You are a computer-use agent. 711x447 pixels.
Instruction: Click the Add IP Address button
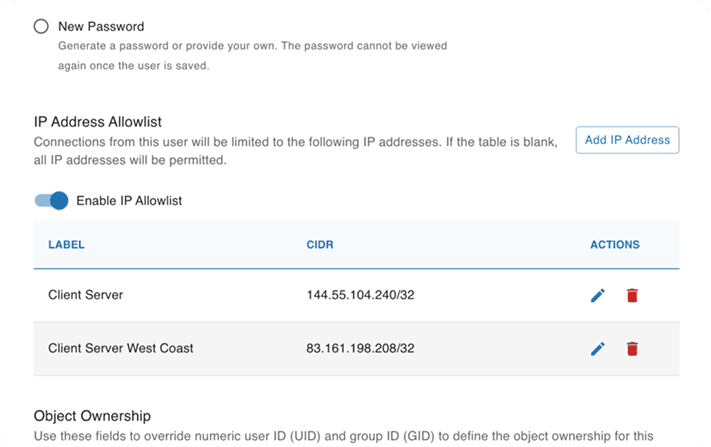pyautogui.click(x=627, y=140)
